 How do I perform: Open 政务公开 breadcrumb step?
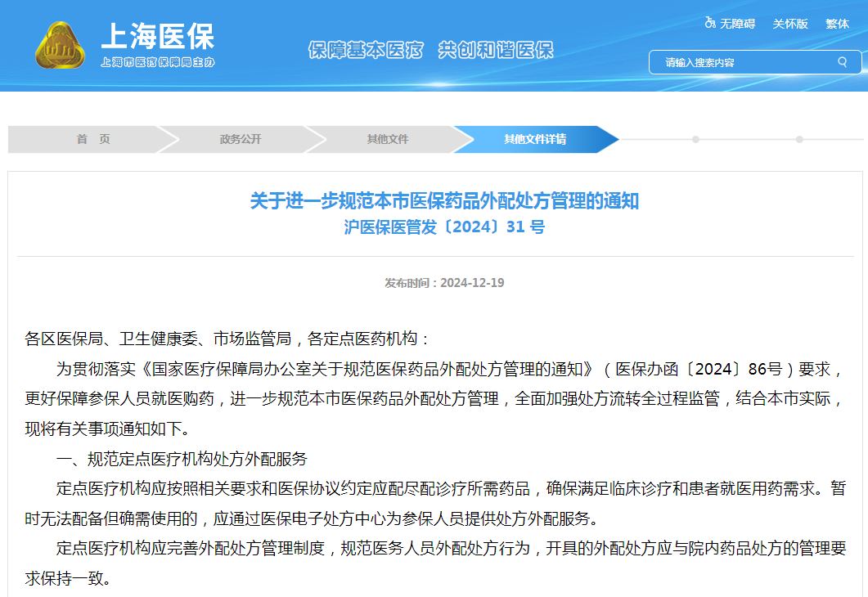tap(241, 139)
